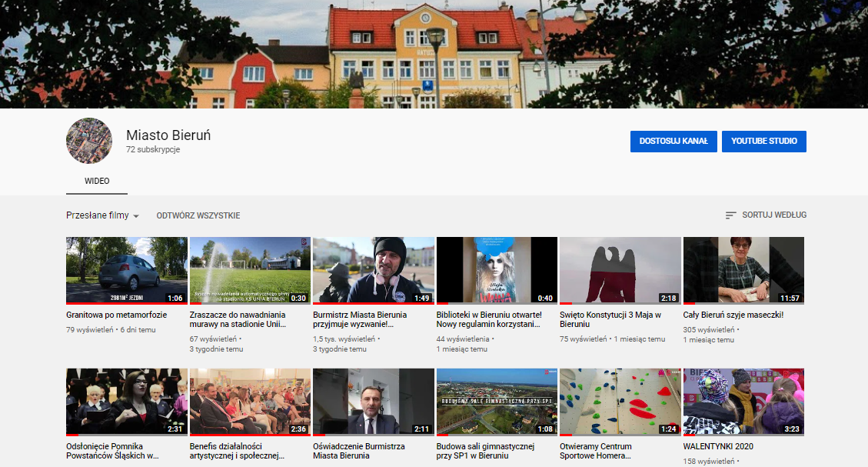The image size is (868, 467).
Task: Play all videos via Odtwórz wszystkie
Action: click(x=198, y=216)
